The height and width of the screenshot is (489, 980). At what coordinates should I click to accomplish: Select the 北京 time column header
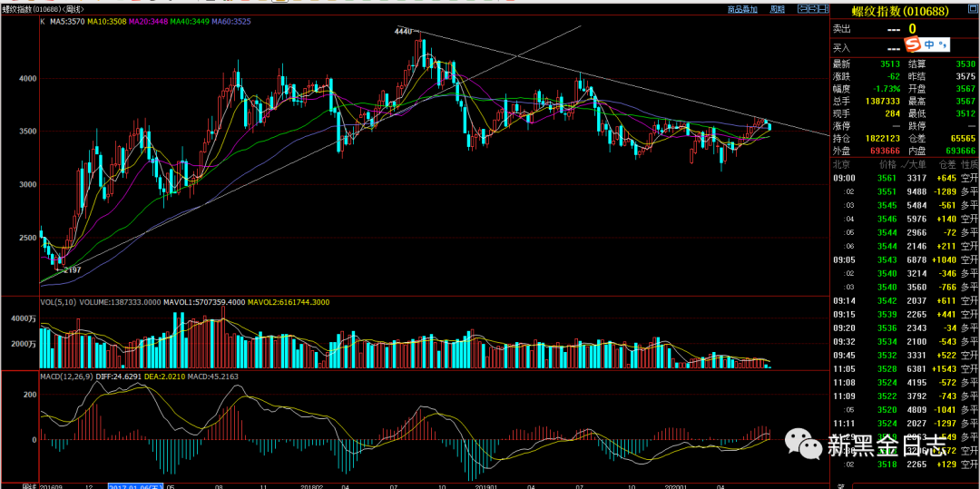(x=841, y=164)
